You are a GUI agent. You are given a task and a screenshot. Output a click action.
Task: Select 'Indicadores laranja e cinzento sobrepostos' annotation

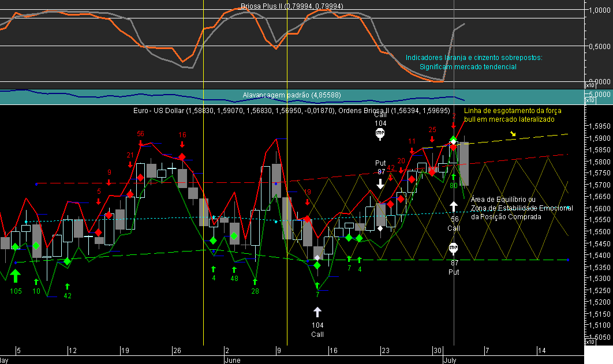[474, 58]
